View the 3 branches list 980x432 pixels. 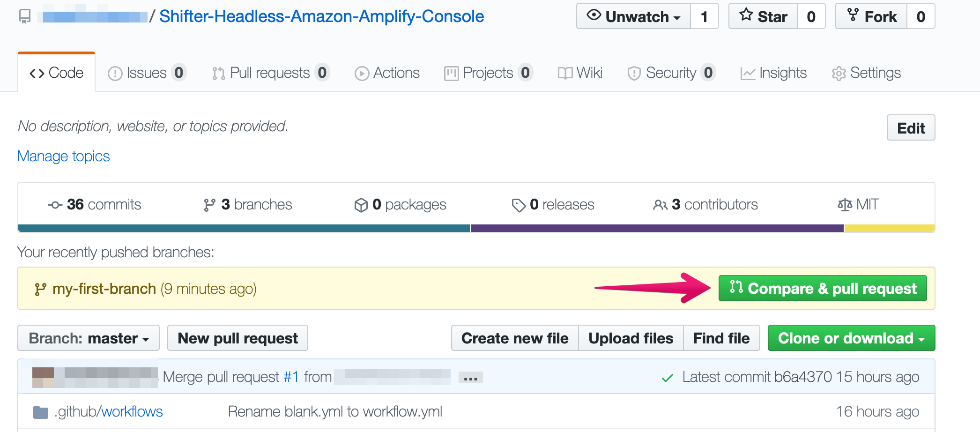[248, 205]
